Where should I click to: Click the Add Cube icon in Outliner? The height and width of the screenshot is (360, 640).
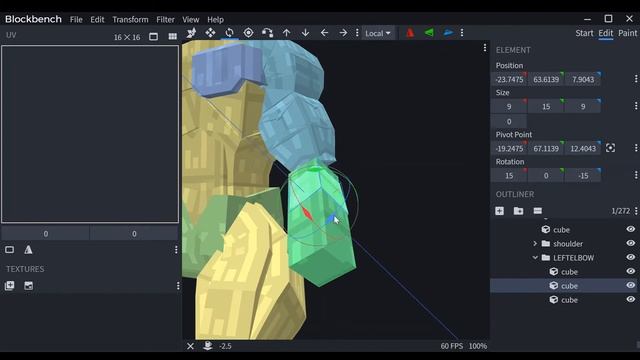point(499,211)
